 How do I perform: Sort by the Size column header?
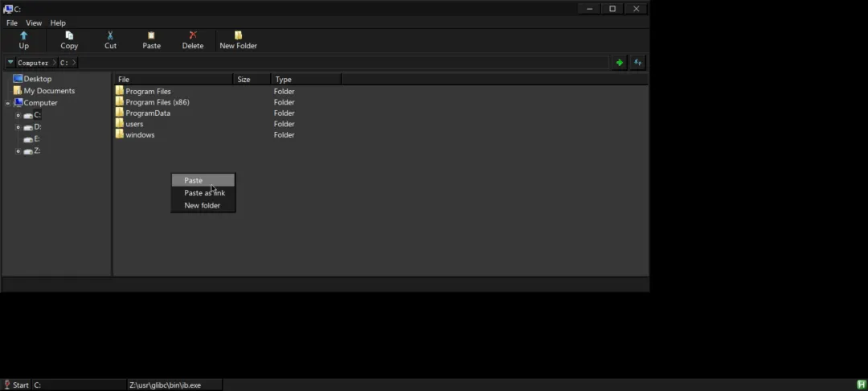tap(252, 79)
